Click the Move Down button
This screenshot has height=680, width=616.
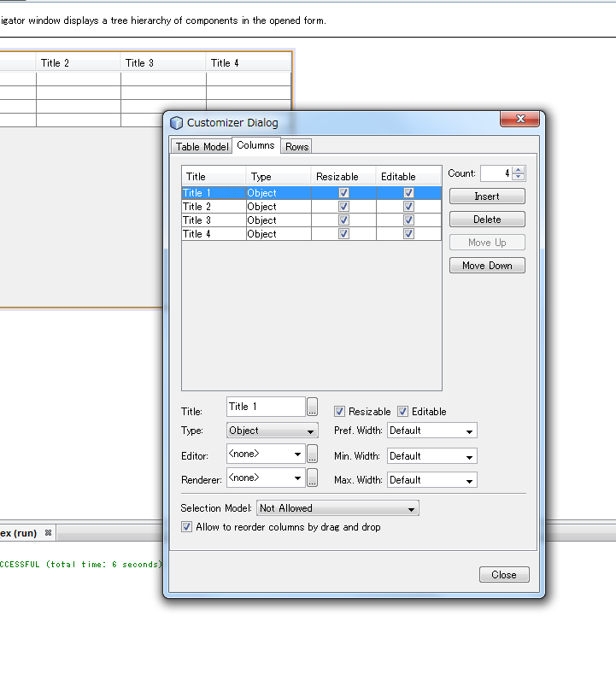[487, 266]
